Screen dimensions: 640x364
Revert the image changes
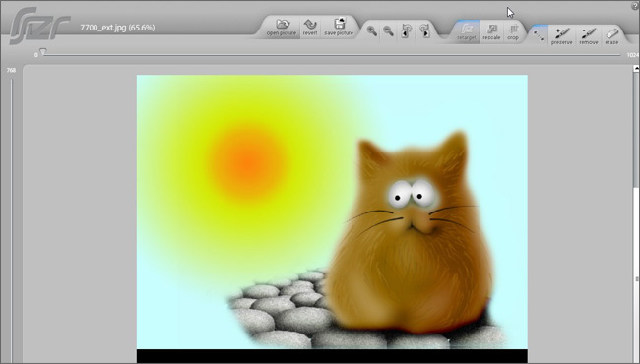pos(310,28)
